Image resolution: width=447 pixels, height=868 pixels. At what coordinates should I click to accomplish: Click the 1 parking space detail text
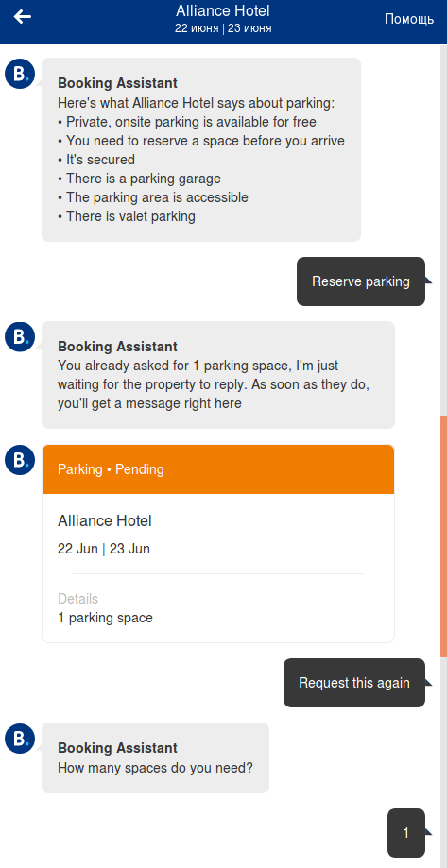point(105,618)
